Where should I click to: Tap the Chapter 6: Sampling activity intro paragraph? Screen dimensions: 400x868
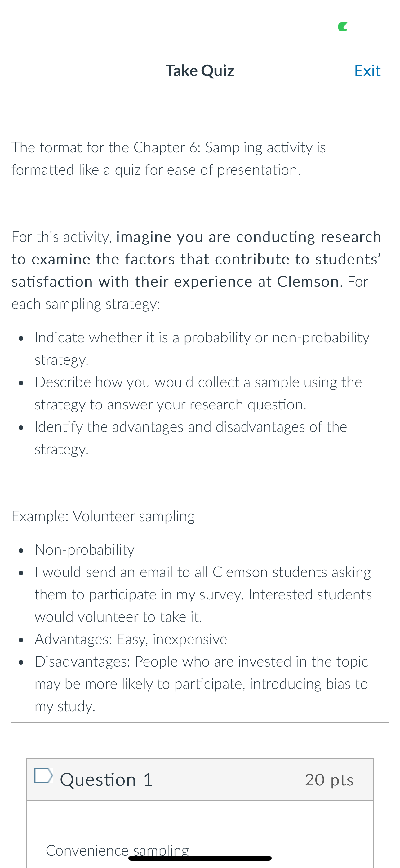coord(169,159)
